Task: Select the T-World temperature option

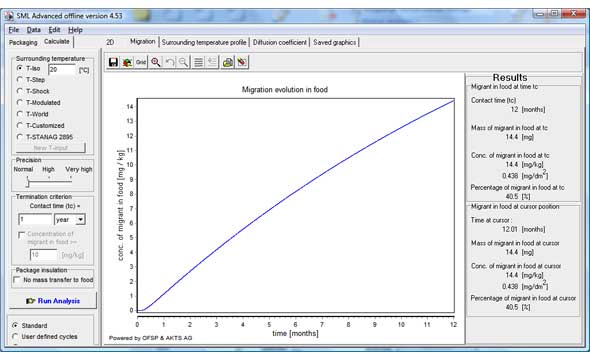Action: (20, 114)
